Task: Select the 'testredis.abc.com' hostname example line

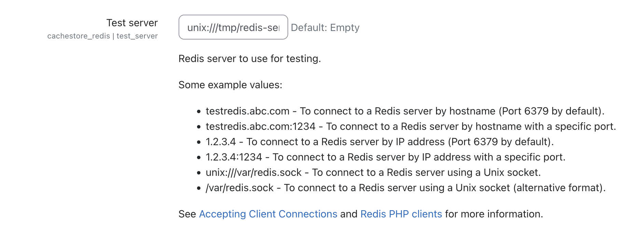Action: click(x=405, y=111)
